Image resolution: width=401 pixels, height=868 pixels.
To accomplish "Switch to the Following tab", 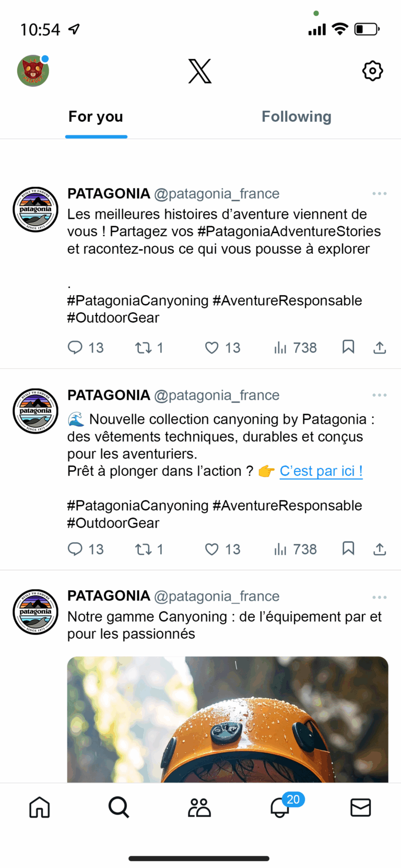I will pos(296,117).
